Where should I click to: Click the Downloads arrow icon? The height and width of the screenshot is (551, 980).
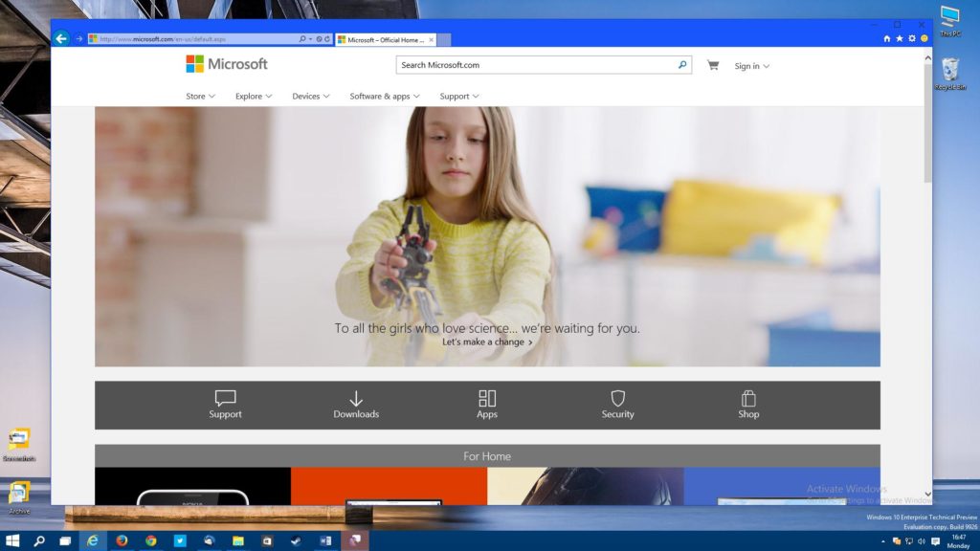356,398
